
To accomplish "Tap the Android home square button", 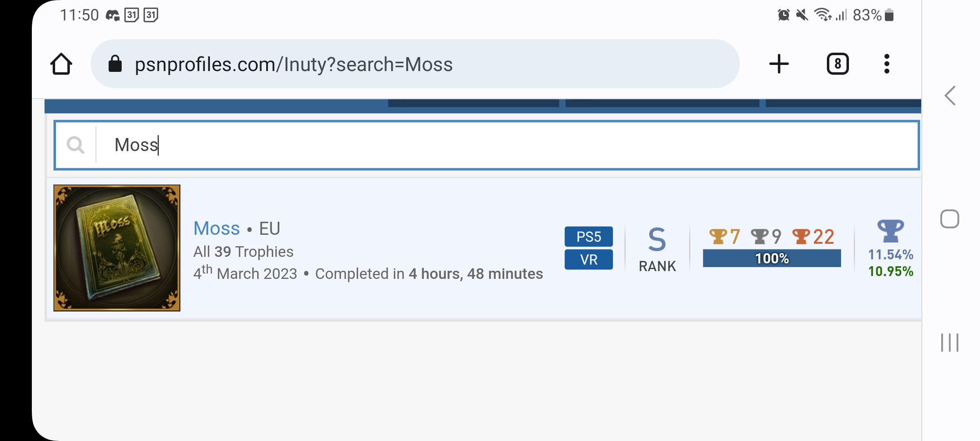I will point(949,219).
